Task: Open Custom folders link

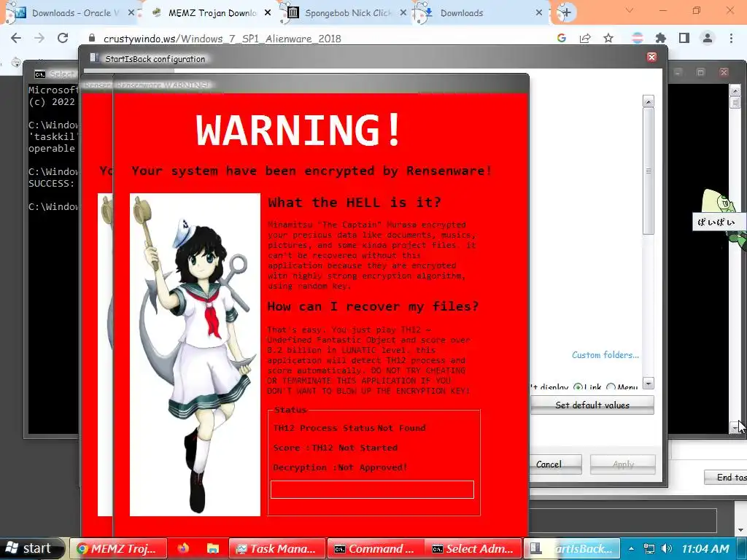Action: [x=605, y=355]
